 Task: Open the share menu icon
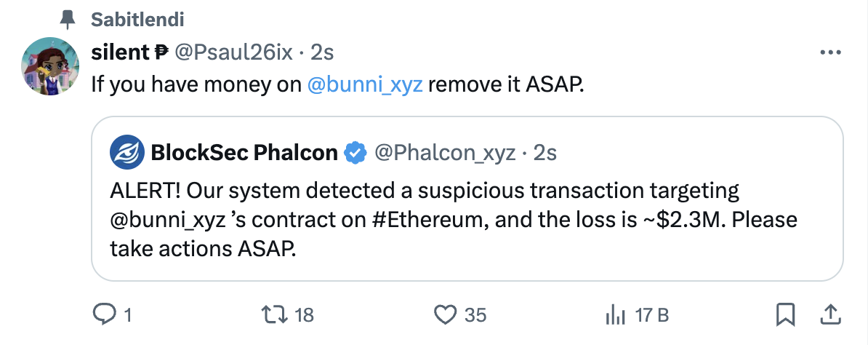point(829,314)
